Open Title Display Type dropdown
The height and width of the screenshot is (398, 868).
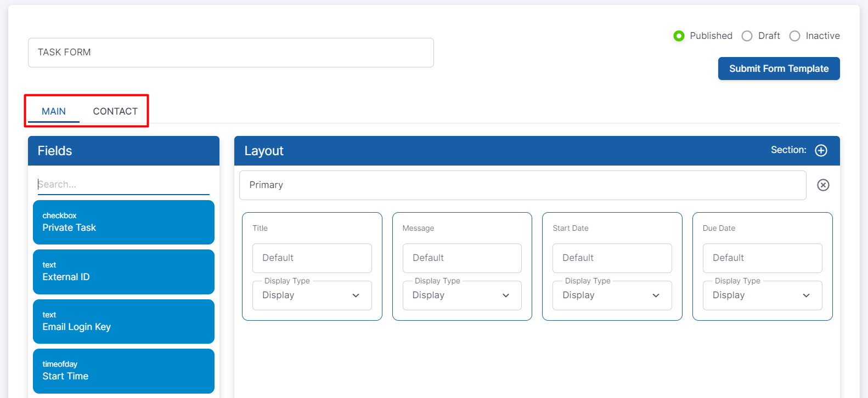pyautogui.click(x=312, y=295)
